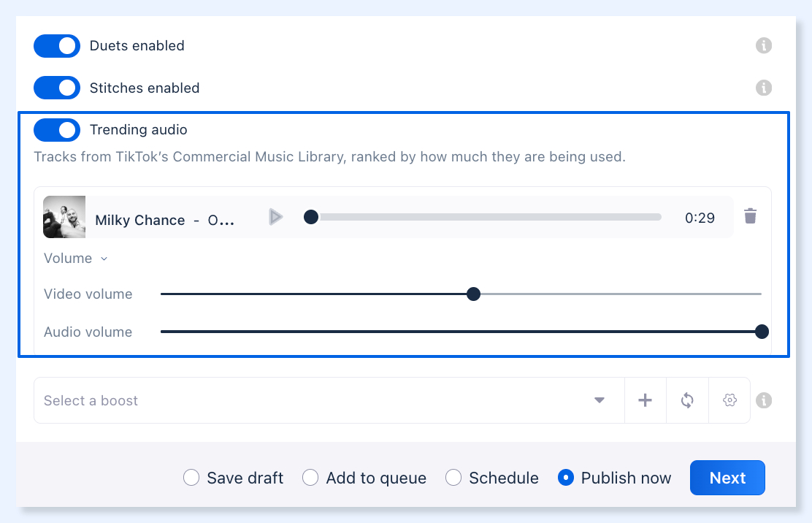The height and width of the screenshot is (523, 812).
Task: Refresh the boost list
Action: click(687, 400)
